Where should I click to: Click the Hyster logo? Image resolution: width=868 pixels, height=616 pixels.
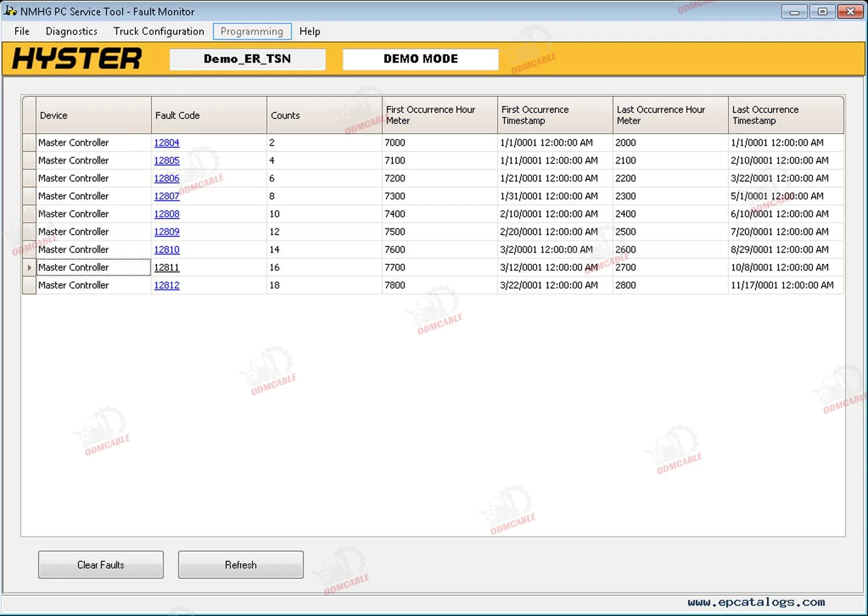[77, 58]
